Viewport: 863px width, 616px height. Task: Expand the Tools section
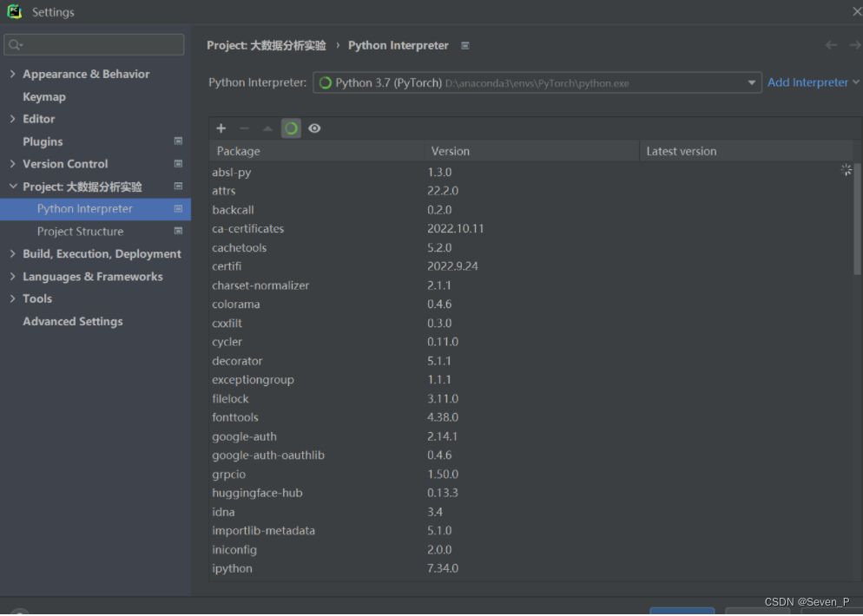[x=13, y=298]
